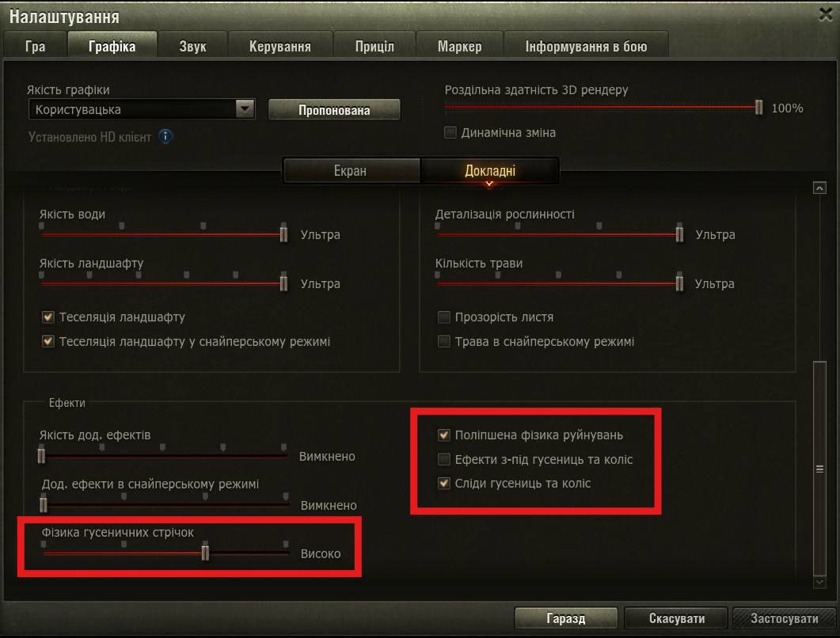This screenshot has width=840, height=638.
Task: Switch to the Звук tab
Action: click(192, 46)
